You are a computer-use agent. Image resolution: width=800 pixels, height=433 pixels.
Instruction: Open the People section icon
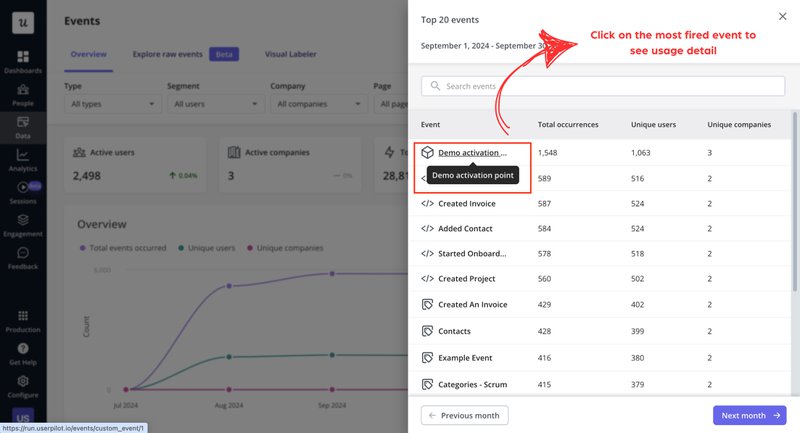click(22, 93)
